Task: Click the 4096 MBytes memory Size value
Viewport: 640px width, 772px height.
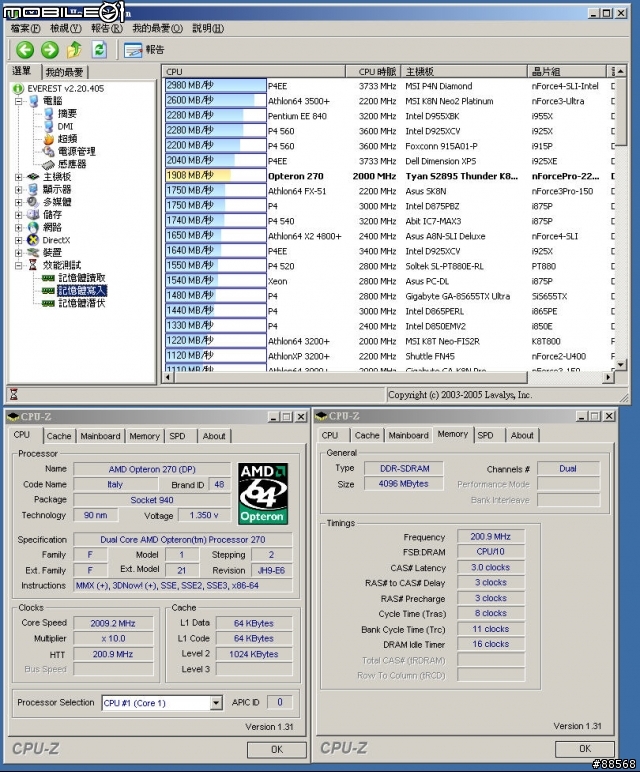Action: point(403,484)
